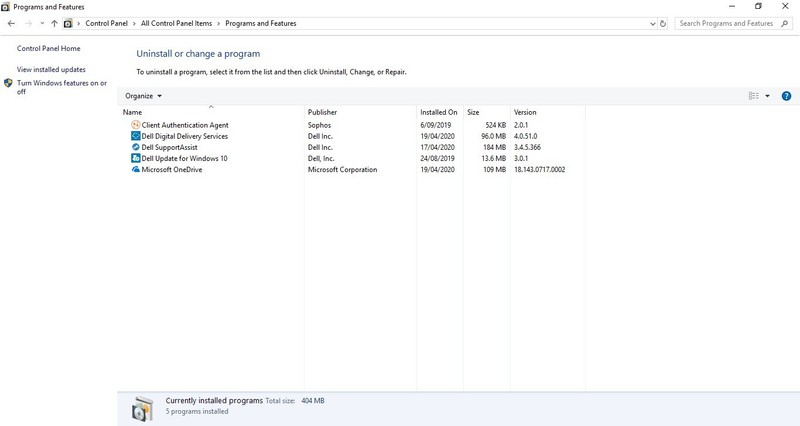Open the Organize dropdown menu
Viewport: 800px width, 426px height.
coord(143,96)
